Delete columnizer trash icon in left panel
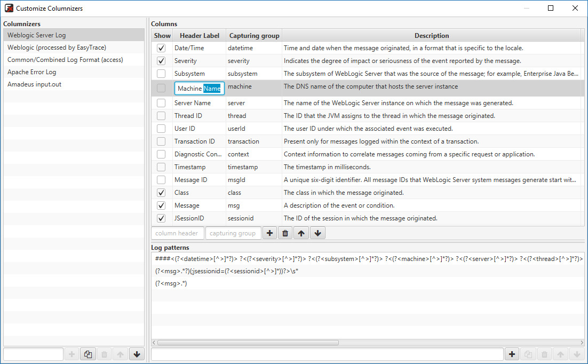The height and width of the screenshot is (364, 588). 104,354
